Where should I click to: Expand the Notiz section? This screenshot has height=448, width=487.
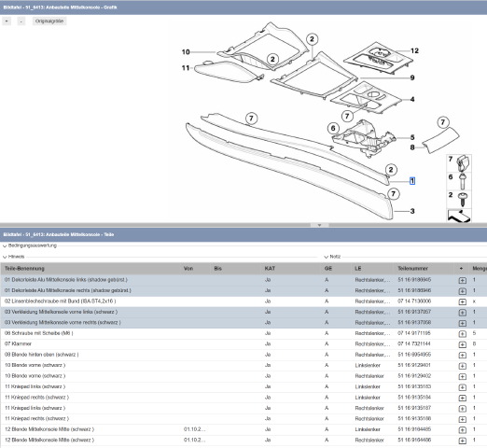[332, 257]
